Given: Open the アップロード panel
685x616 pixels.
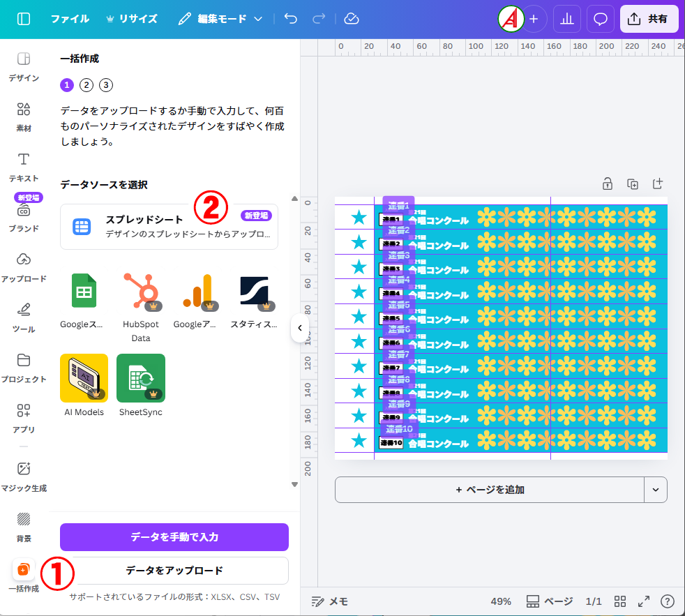Looking at the screenshot, I should pos(24,266).
